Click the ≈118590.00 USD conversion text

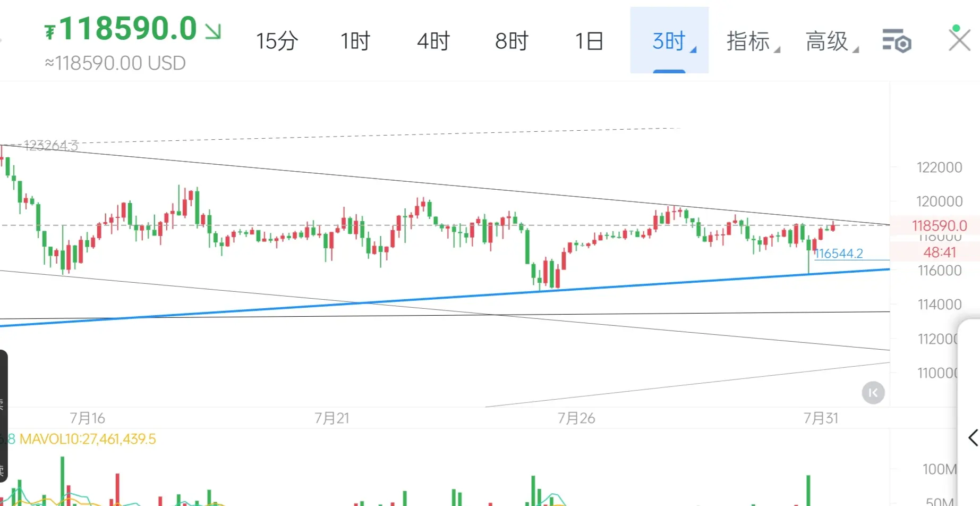115,63
